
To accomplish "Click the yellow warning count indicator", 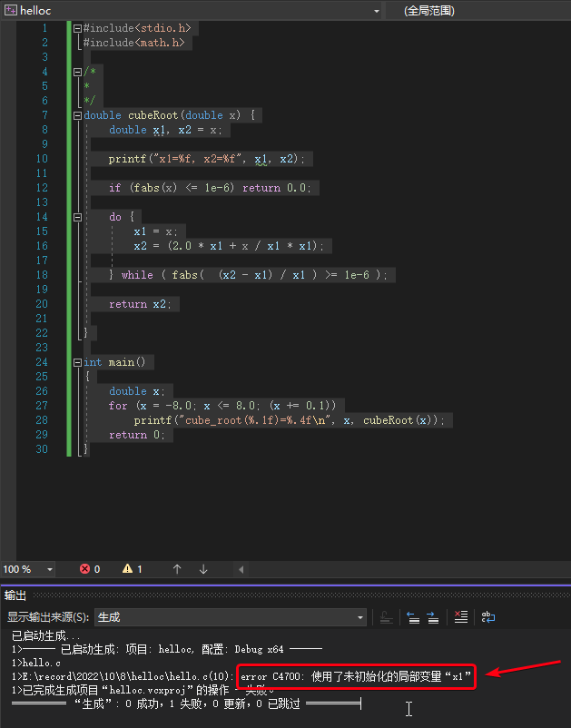I will point(133,569).
